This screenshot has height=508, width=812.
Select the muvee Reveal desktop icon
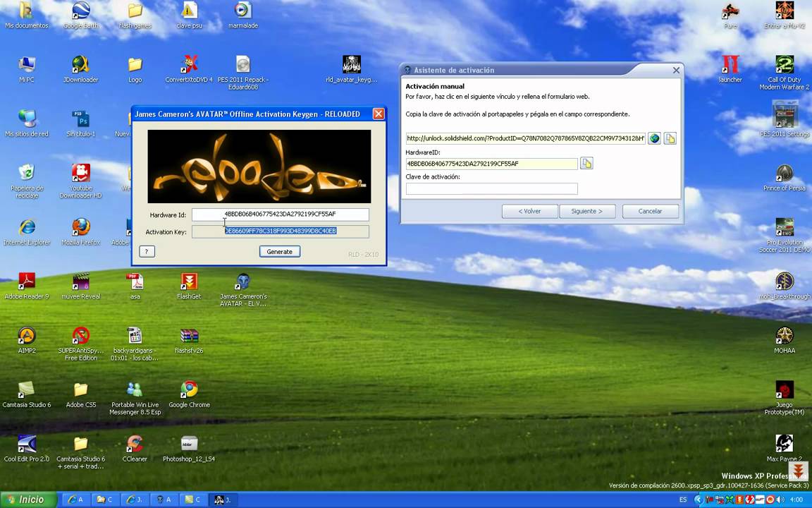[81, 286]
